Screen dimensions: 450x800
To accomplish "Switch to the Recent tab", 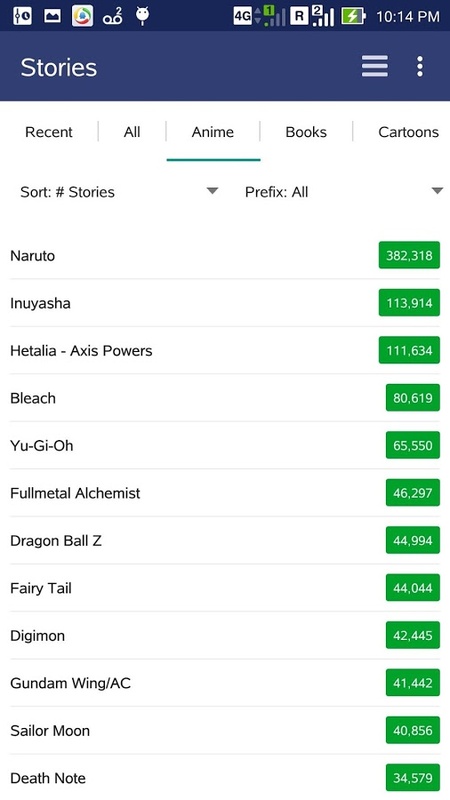I will 49,132.
